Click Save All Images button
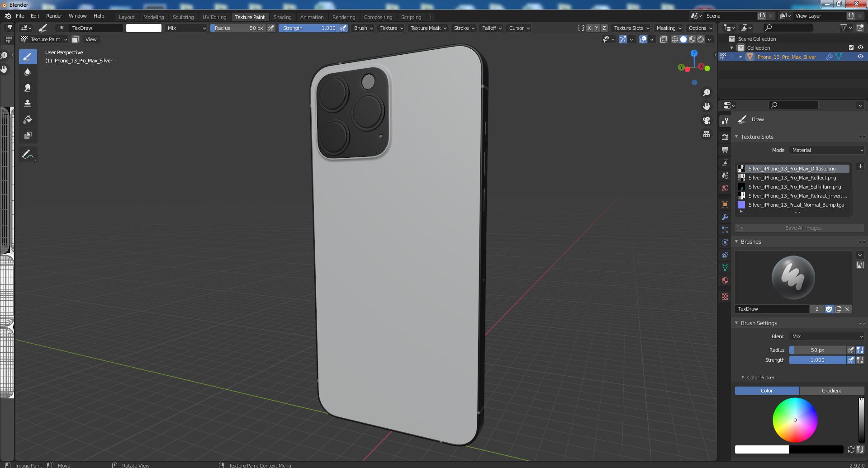Viewport: 868px width, 468px height. [x=799, y=228]
